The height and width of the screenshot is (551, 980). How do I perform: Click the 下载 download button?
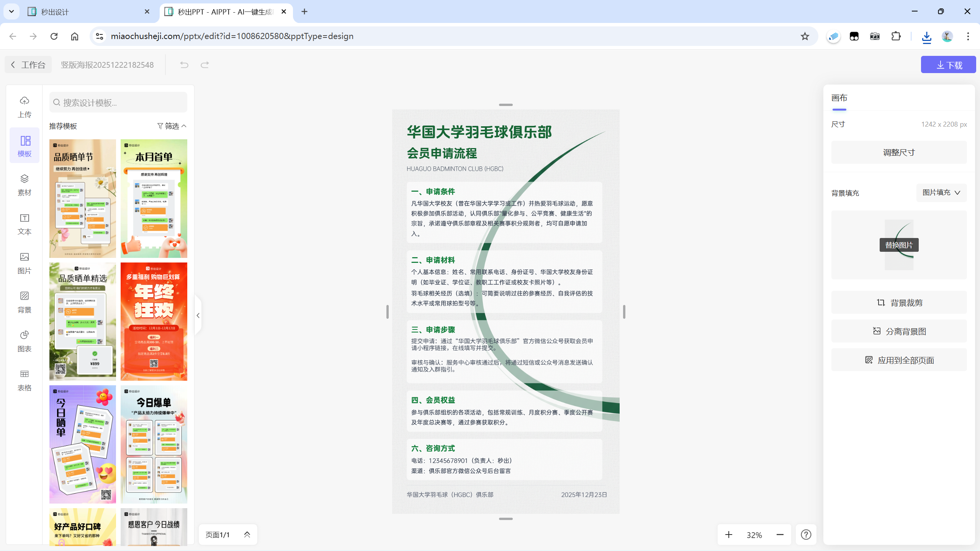pyautogui.click(x=948, y=65)
